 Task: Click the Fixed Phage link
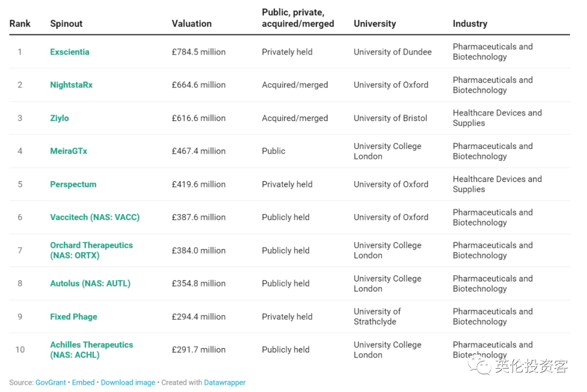pyautogui.click(x=73, y=316)
